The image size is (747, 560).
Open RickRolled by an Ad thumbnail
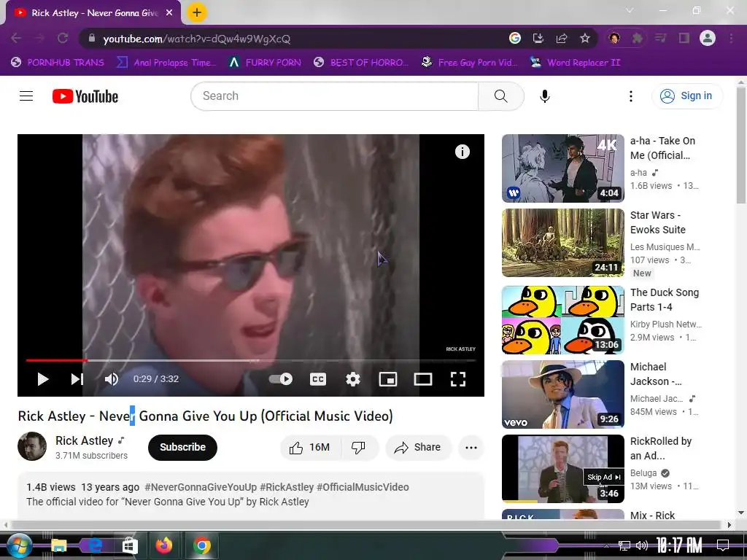tap(562, 469)
